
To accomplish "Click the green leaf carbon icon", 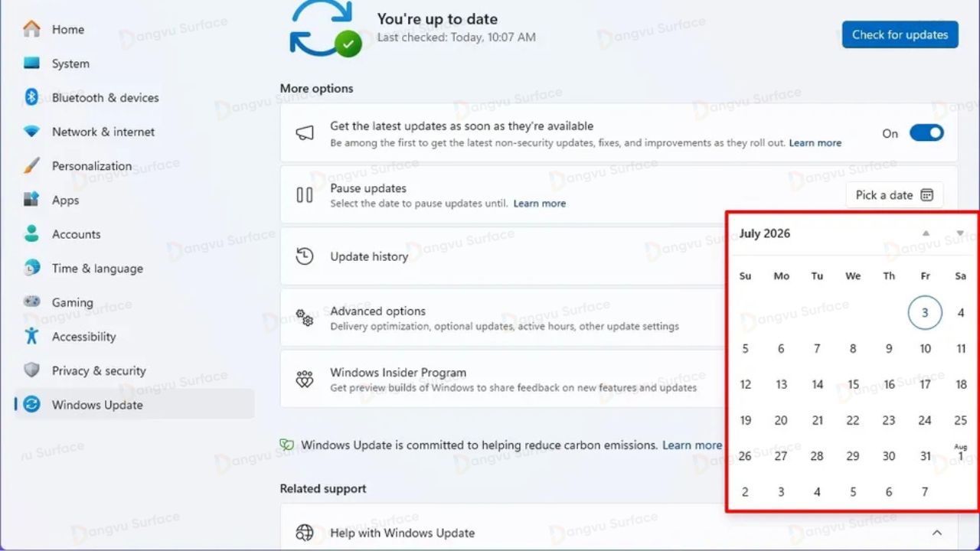I will pyautogui.click(x=287, y=445).
